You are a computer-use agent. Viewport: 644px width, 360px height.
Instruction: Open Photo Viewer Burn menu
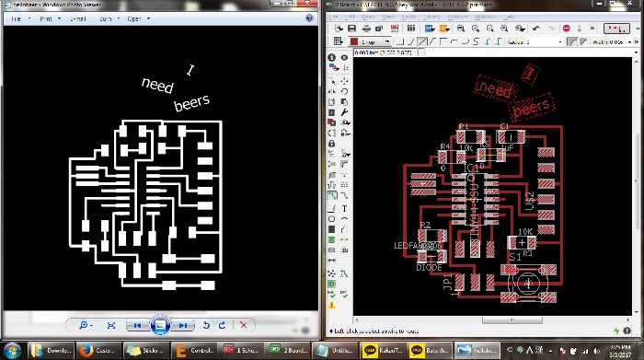[x=109, y=18]
